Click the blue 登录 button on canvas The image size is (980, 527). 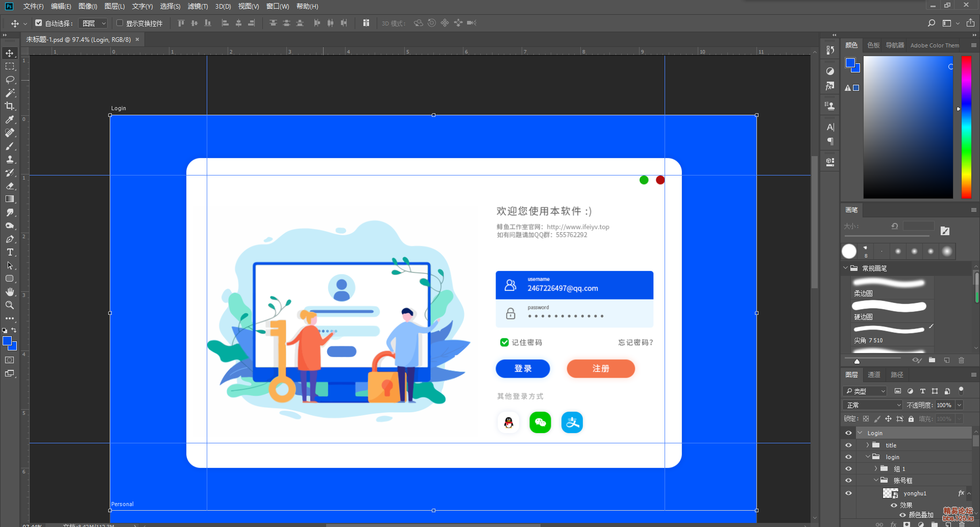[523, 368]
